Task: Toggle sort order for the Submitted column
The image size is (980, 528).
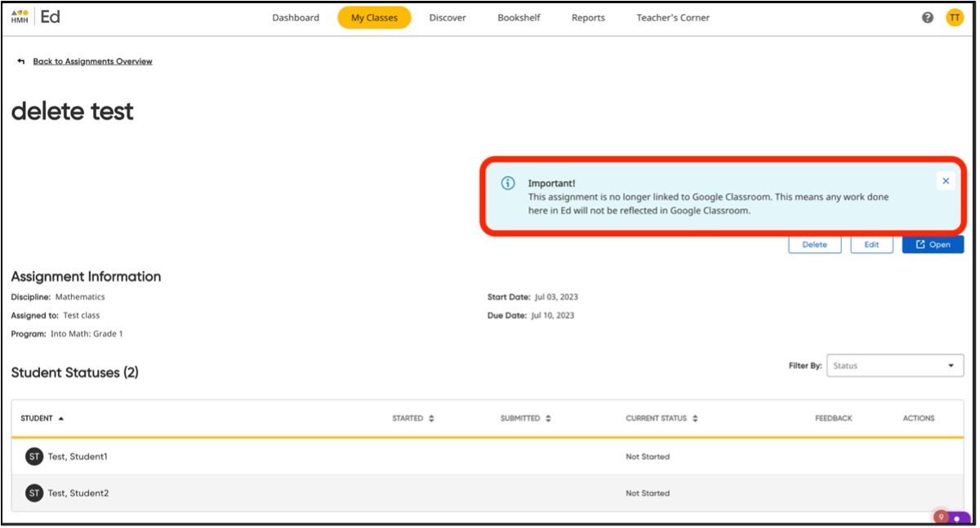Action: click(x=547, y=418)
